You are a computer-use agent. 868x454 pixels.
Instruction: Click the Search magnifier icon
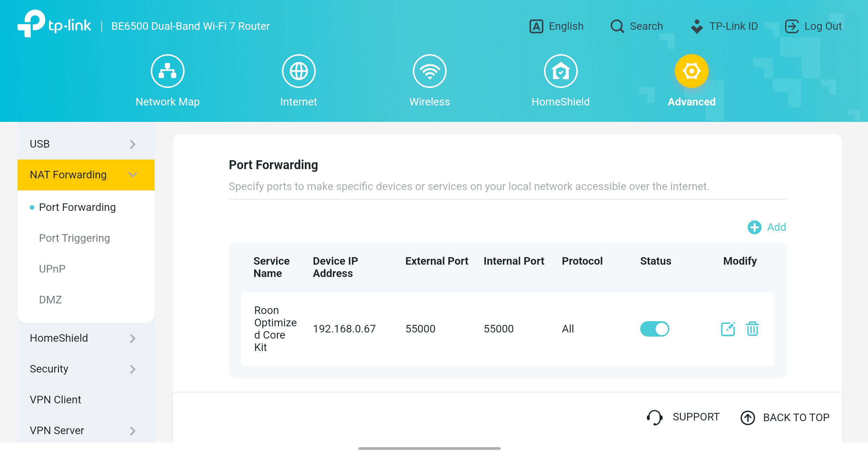click(617, 26)
